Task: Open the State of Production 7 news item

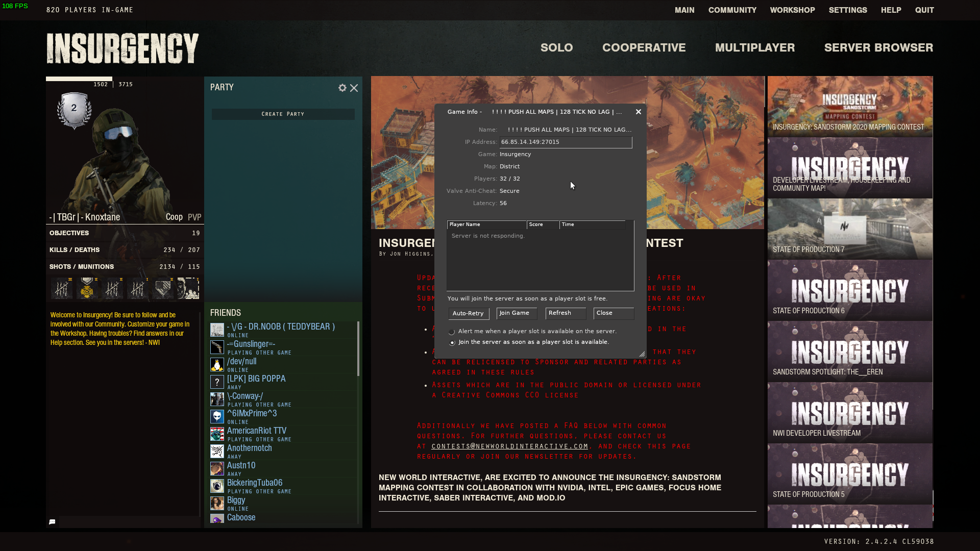Action: coord(850,229)
